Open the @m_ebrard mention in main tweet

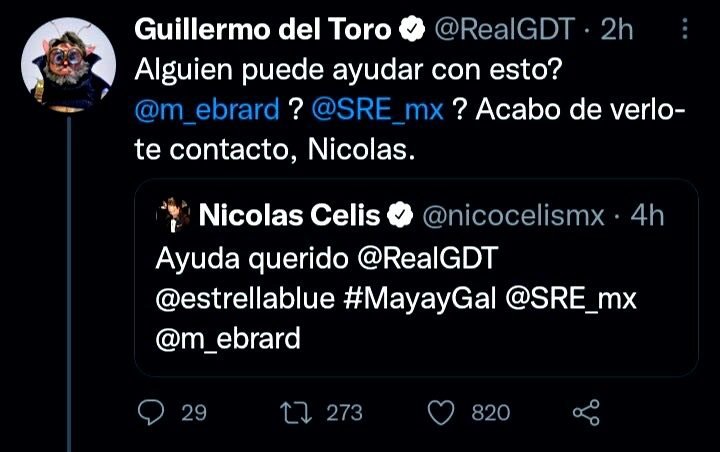206,110
